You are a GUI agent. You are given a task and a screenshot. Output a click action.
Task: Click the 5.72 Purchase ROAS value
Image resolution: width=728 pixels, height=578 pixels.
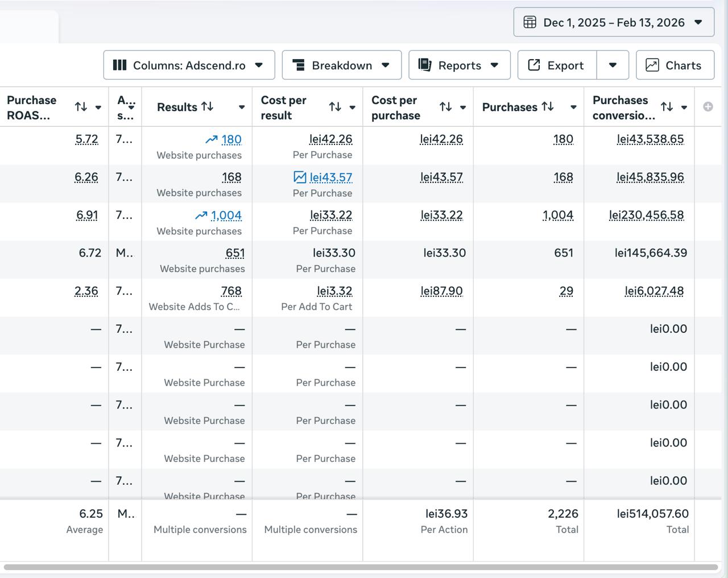86,139
